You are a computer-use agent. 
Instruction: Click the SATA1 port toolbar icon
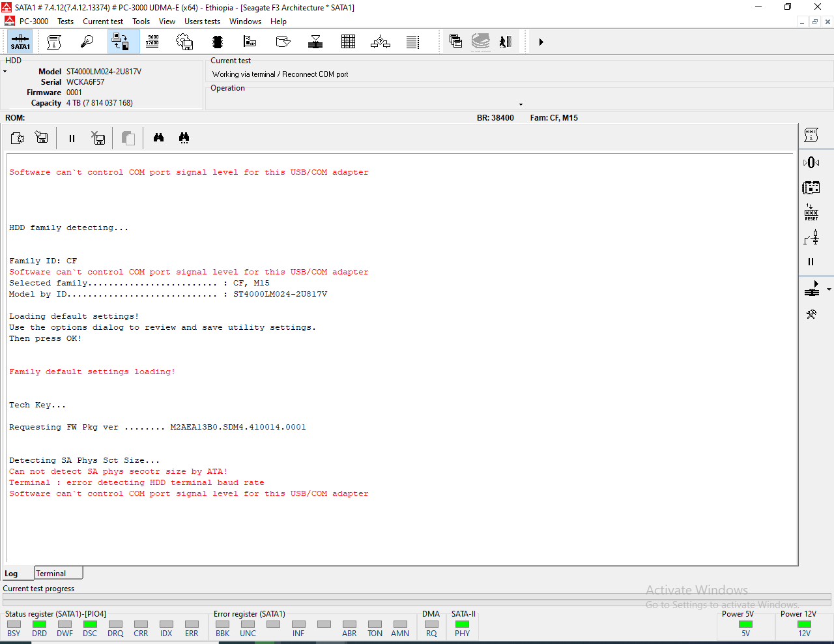point(20,42)
